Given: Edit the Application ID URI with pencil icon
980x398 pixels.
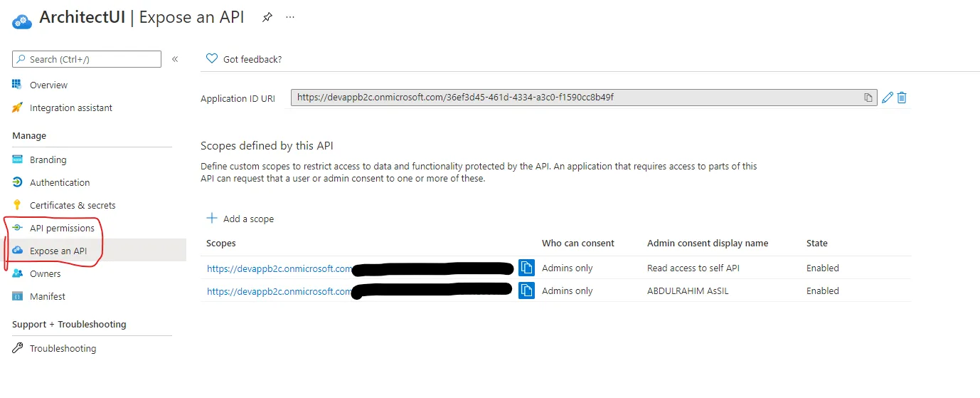Looking at the screenshot, I should click(887, 98).
